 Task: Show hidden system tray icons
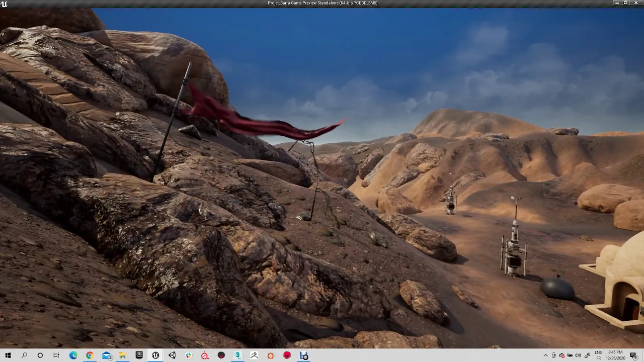545,355
